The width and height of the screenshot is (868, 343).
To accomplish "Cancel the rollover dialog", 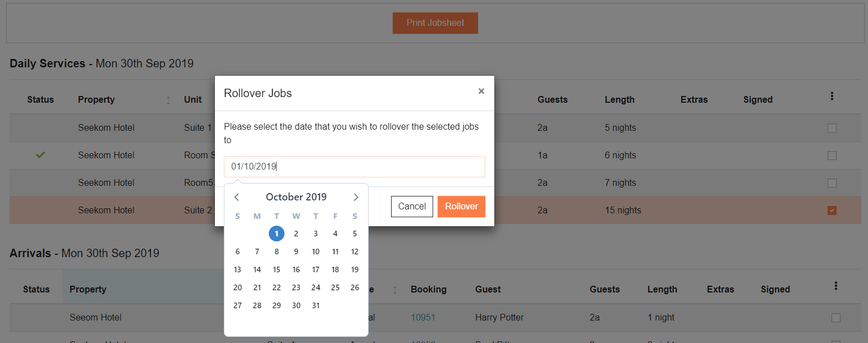I will [412, 207].
